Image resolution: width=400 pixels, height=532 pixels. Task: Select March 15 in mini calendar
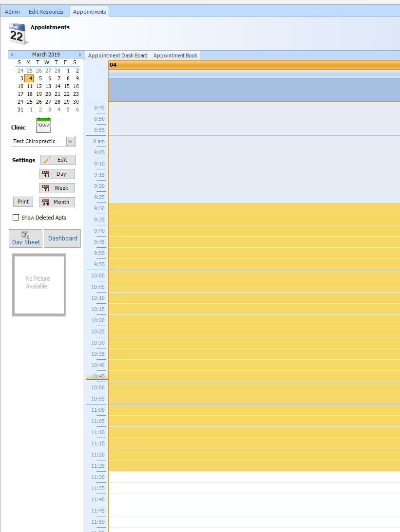(67, 86)
